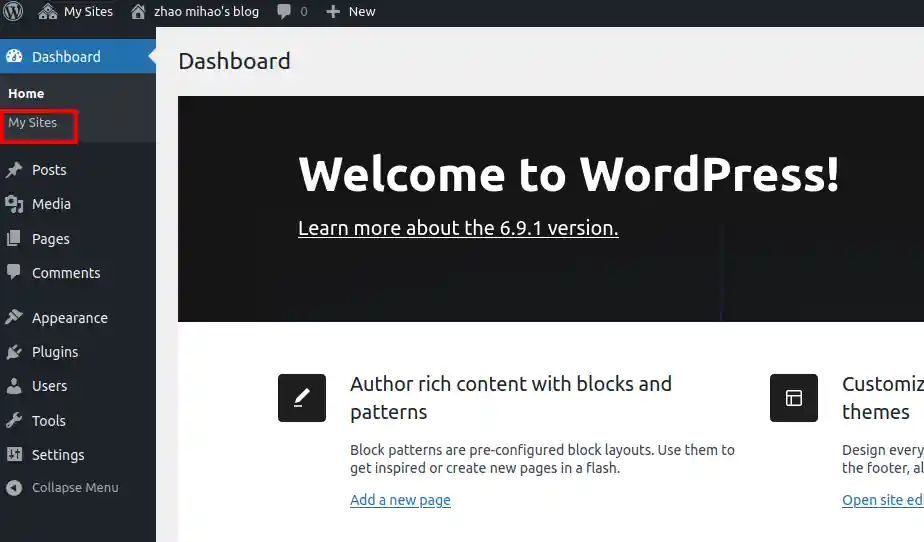Click the plus New content button
924x542 pixels.
(x=351, y=12)
